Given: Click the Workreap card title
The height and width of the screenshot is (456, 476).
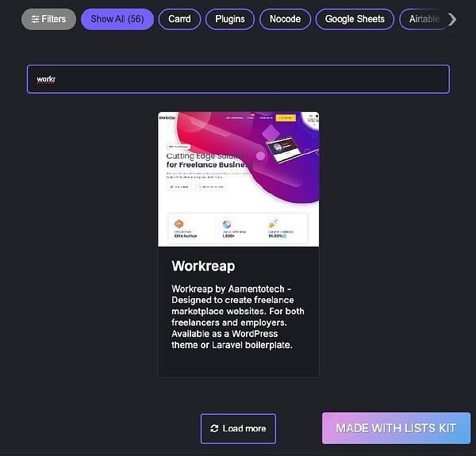Looking at the screenshot, I should [203, 266].
